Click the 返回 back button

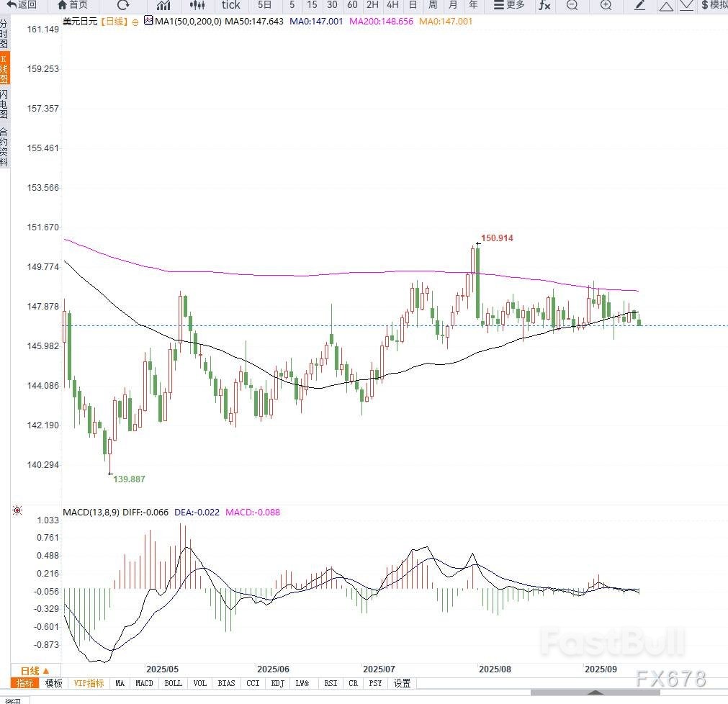(x=22, y=5)
